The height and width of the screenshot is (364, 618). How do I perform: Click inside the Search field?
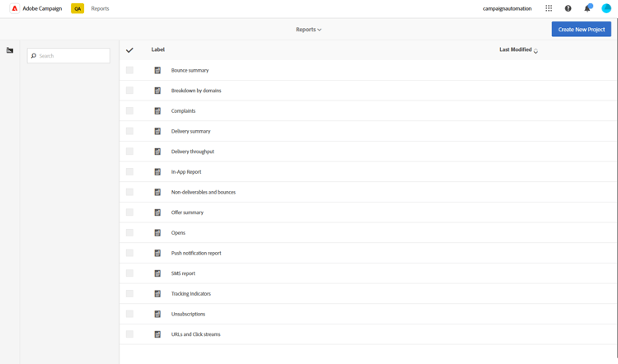pos(68,55)
